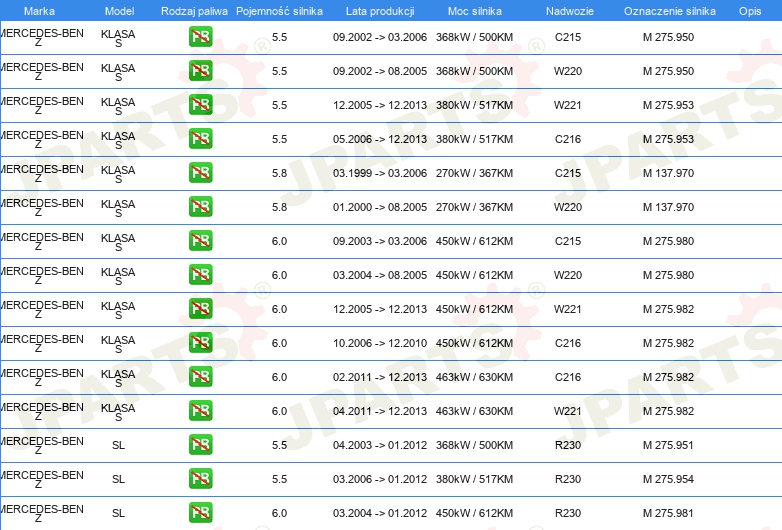
Task: Select the date cell 04.2003 -> 01.2012
Action: (380, 445)
